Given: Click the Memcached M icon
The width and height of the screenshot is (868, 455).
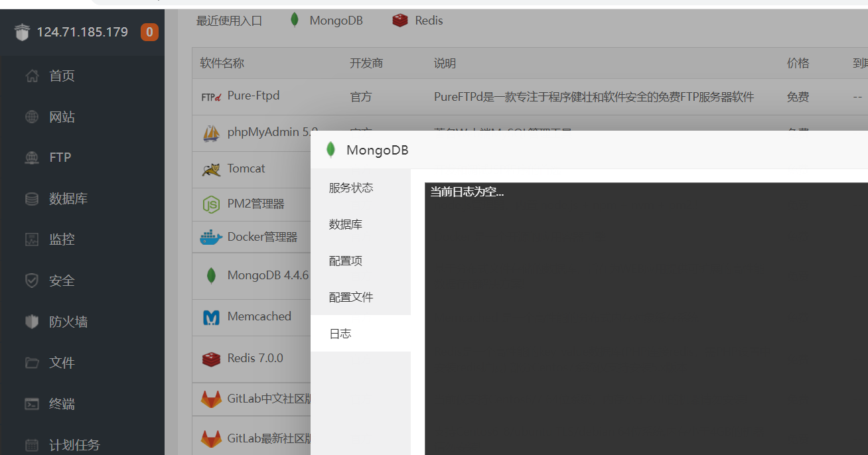Looking at the screenshot, I should 211,318.
